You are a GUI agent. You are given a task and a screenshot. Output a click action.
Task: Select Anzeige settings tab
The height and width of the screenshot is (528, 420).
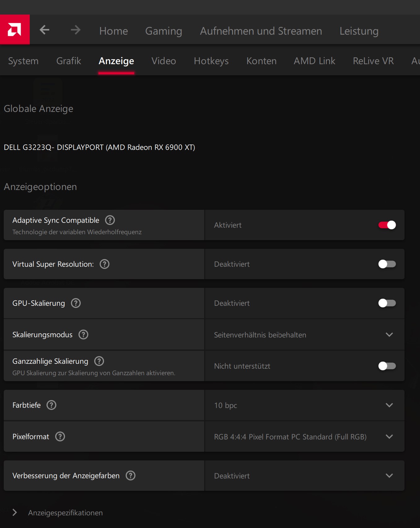(116, 61)
